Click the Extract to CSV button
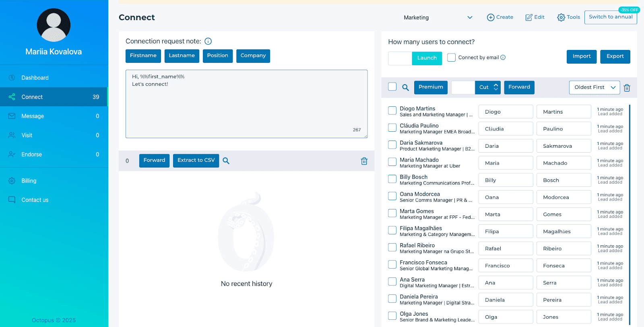 (196, 160)
